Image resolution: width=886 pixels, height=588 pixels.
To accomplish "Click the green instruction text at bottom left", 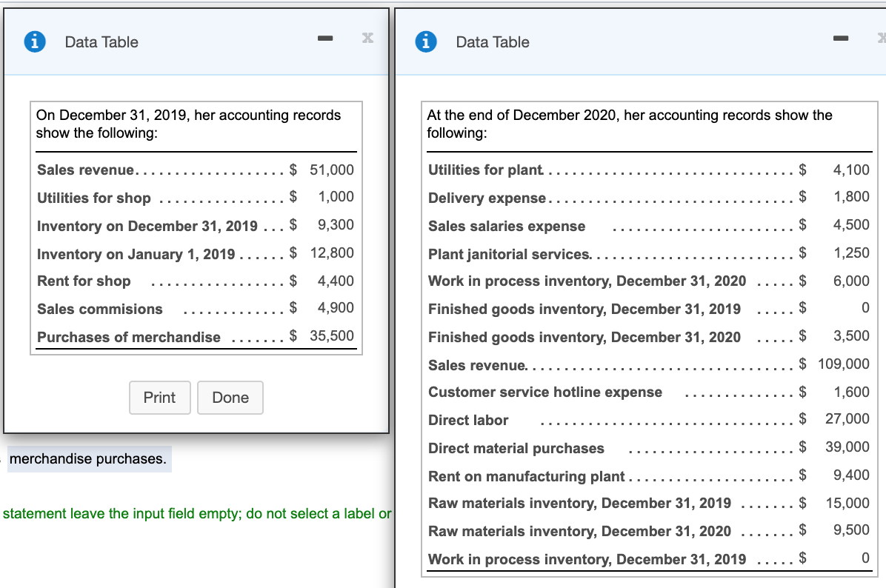I will [x=196, y=513].
